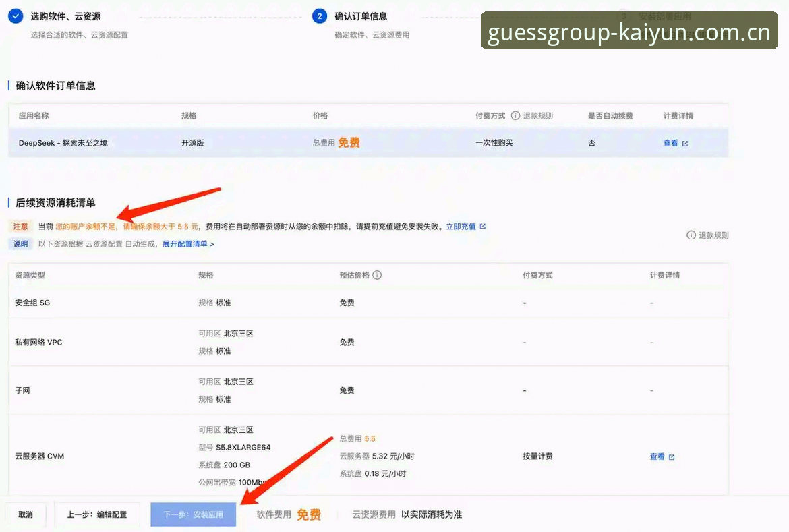Click the 否 auto-renew value
The width and height of the screenshot is (789, 532).
click(592, 143)
